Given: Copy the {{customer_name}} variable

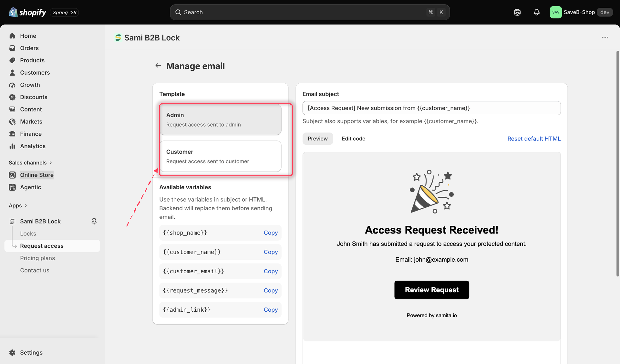Looking at the screenshot, I should click(x=271, y=252).
